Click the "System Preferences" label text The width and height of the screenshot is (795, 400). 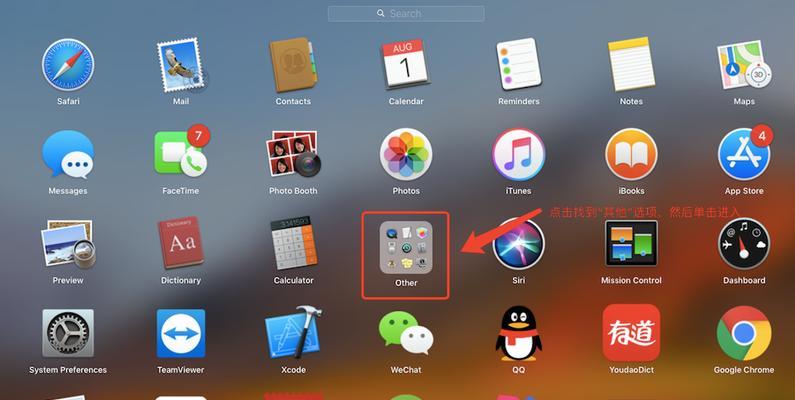[68, 370]
